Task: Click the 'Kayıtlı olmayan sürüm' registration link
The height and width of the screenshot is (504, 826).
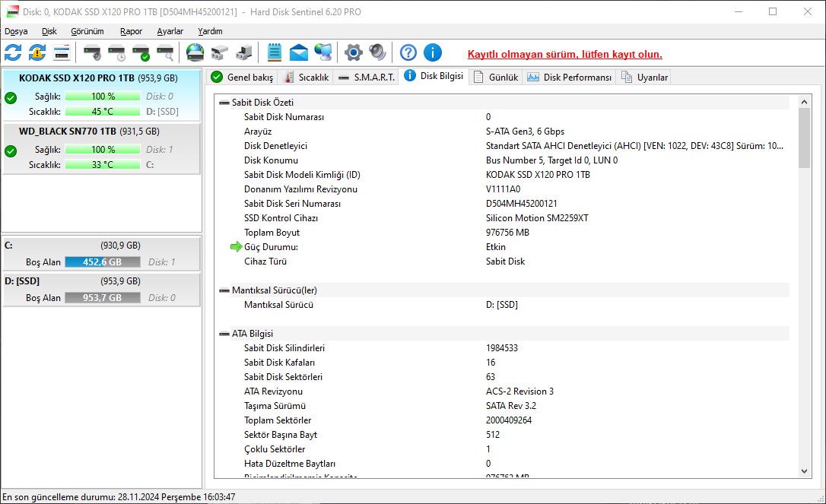Action: coord(564,54)
